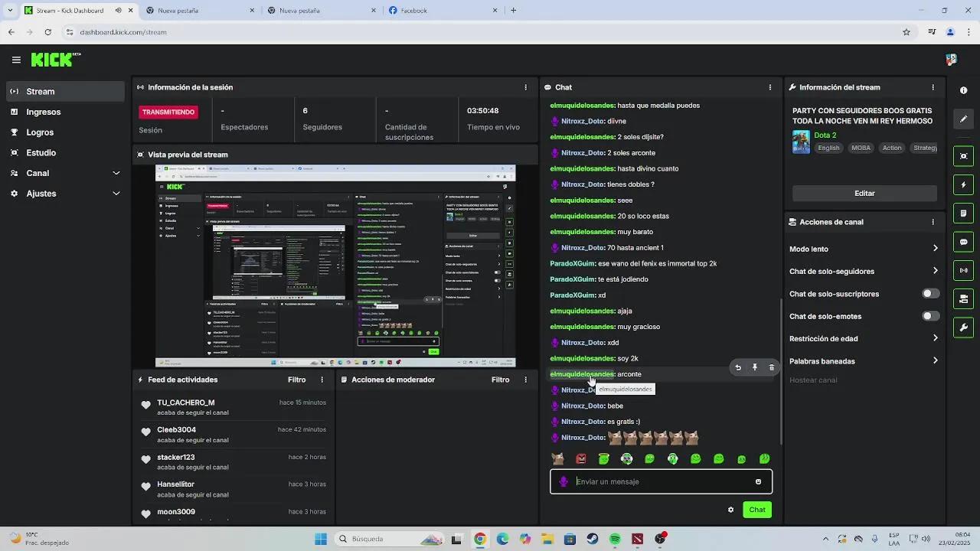Delete the hovered 'arconte' chat message

771,367
